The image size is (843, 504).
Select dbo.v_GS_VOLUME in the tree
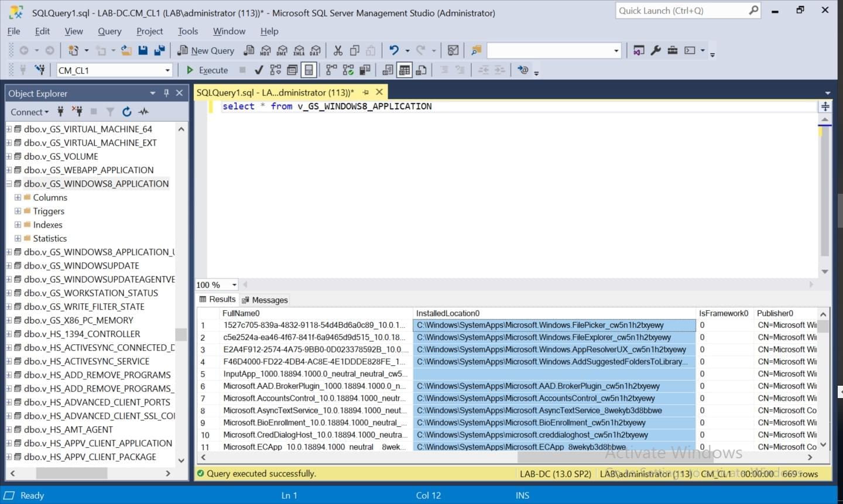[x=61, y=156]
